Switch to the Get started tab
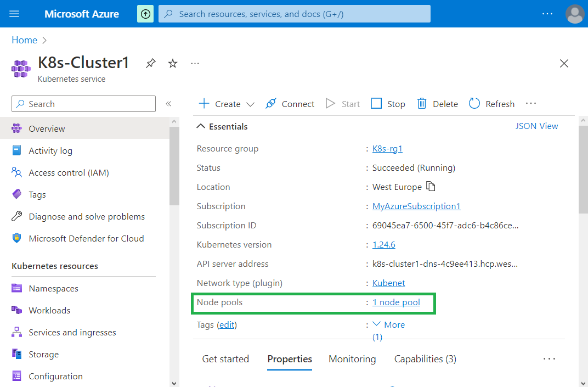Image resolution: width=588 pixels, height=387 pixels. click(225, 359)
